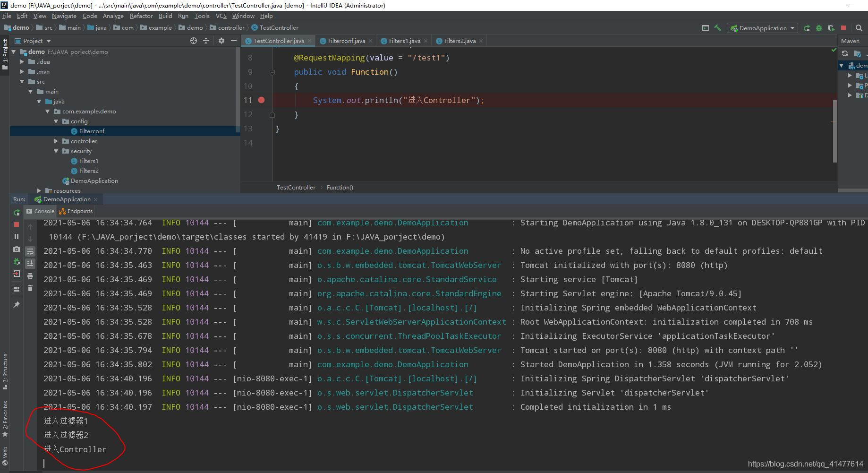Collapse the security package
This screenshot has width=868, height=473.
pos(56,151)
